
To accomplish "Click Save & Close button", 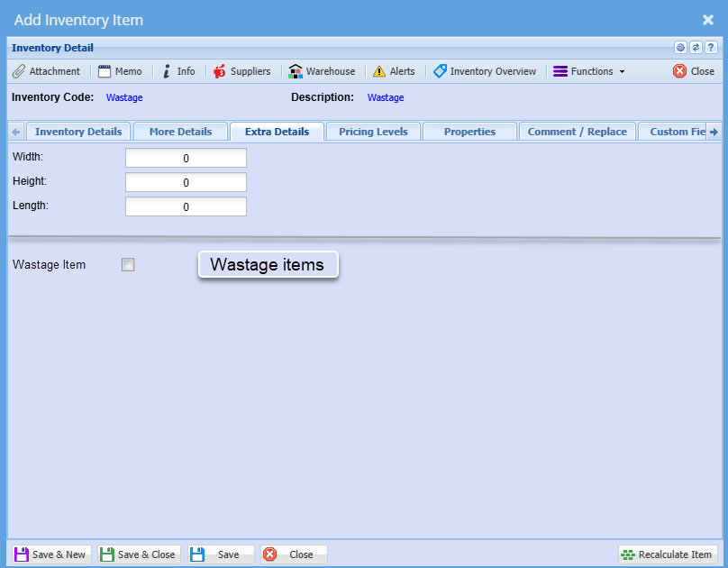I will click(x=139, y=554).
